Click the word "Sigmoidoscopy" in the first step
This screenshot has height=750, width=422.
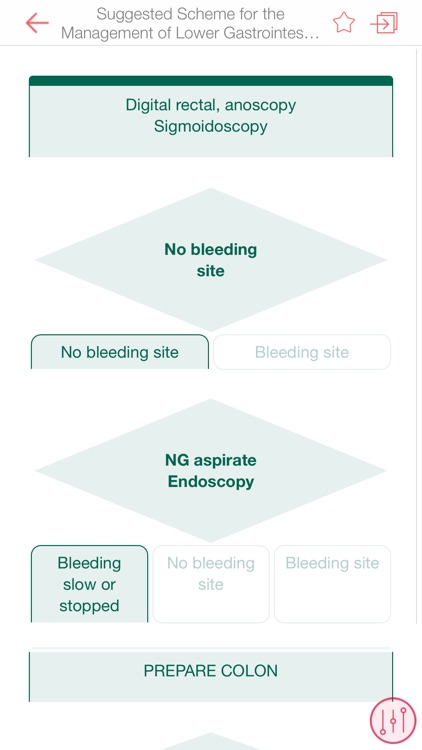pos(211,127)
